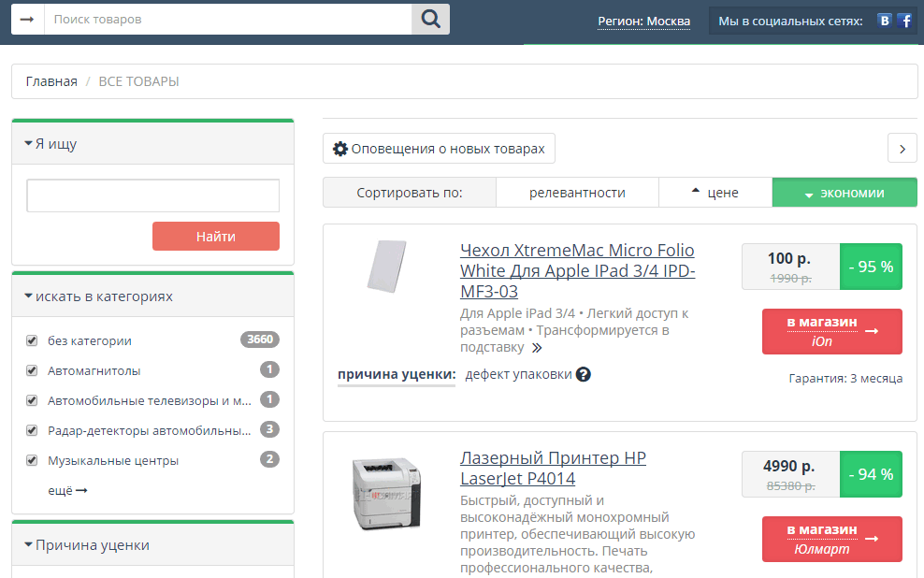Click the right chevron button beside notifications
This screenshot has width=924, height=578.
902,149
